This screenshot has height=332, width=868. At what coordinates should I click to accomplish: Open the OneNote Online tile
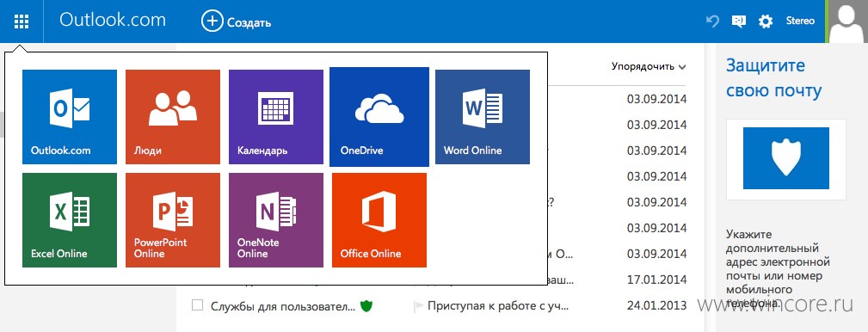click(x=275, y=220)
